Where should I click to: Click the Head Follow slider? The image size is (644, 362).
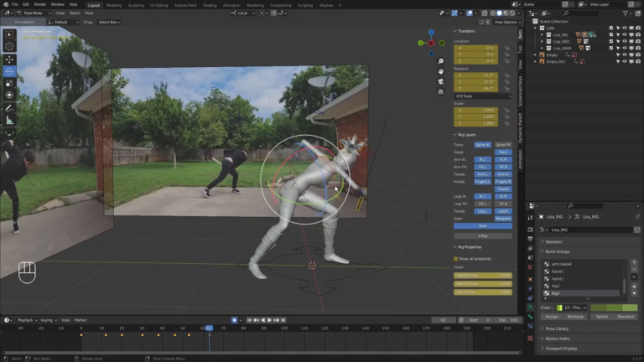coord(483,276)
